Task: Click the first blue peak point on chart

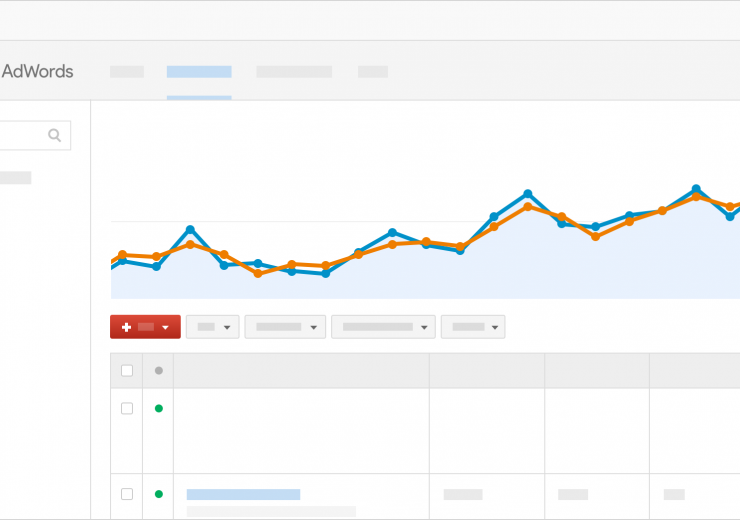Action: [190, 230]
